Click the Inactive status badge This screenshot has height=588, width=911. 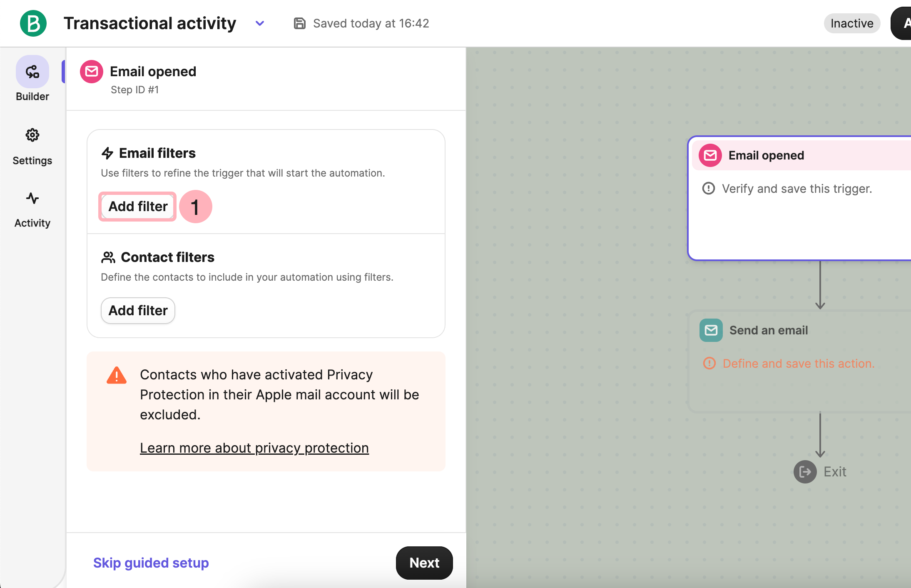point(851,23)
